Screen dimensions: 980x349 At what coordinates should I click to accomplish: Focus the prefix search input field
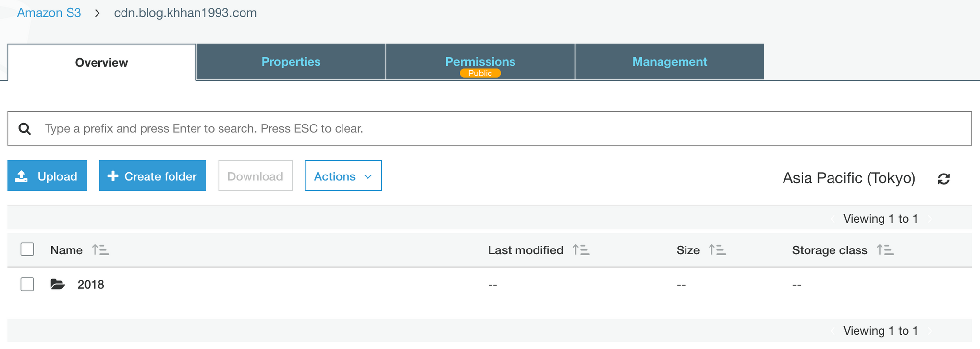[x=490, y=129]
